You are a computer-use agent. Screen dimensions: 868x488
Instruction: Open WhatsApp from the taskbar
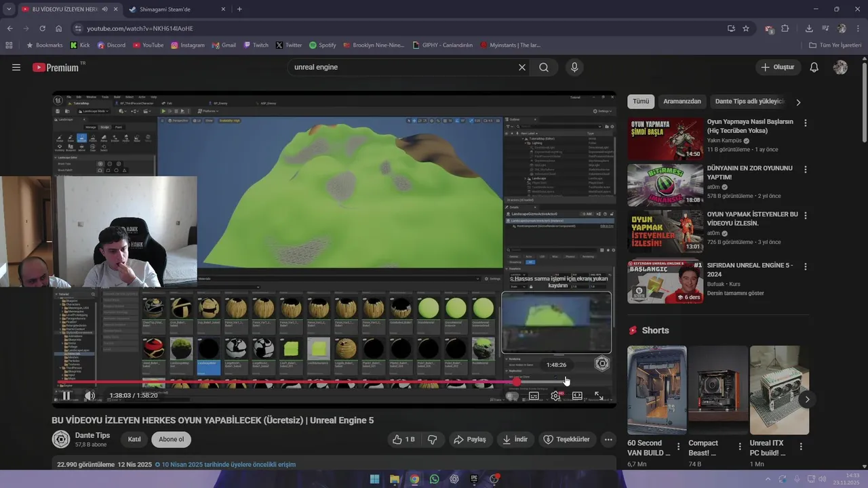[x=434, y=479]
